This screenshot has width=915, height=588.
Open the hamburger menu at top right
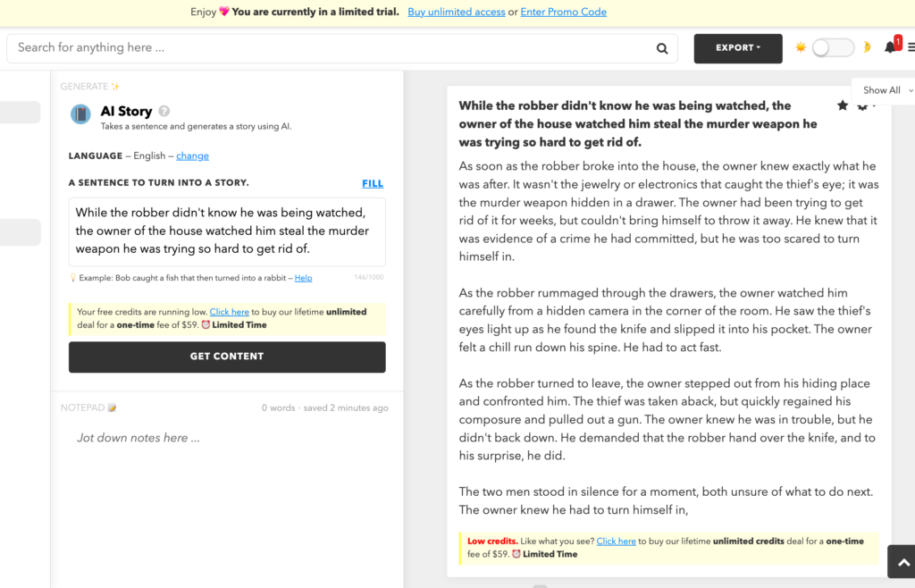[911, 47]
